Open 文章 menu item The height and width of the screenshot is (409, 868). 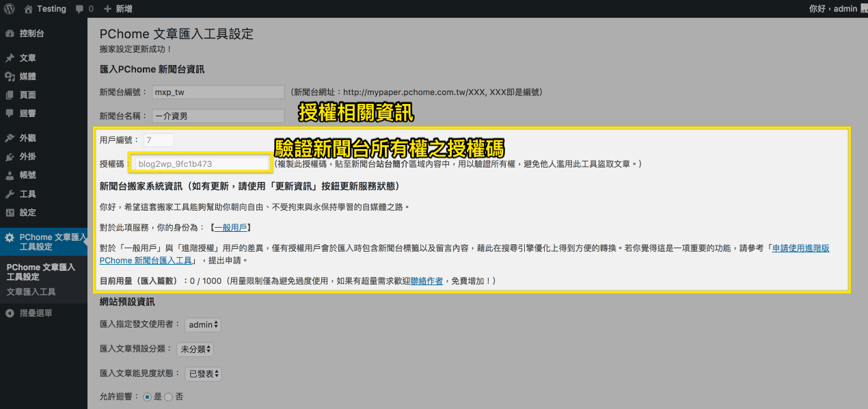44,58
